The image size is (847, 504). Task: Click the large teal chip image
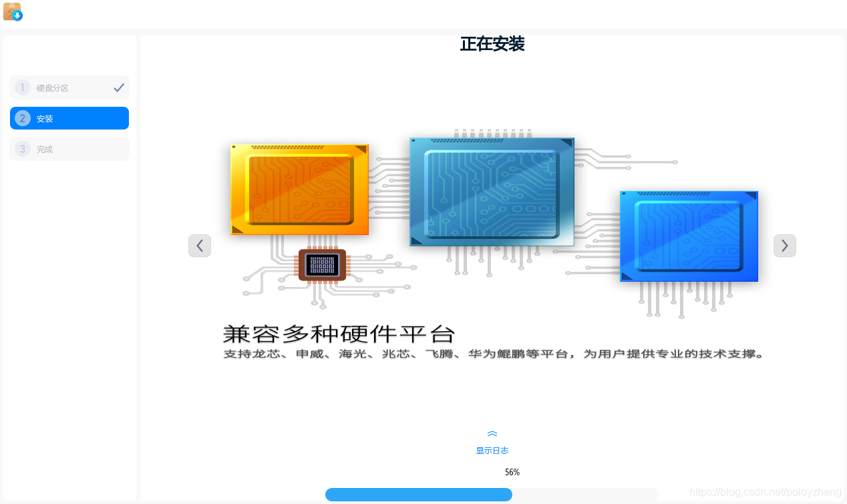coord(492,192)
